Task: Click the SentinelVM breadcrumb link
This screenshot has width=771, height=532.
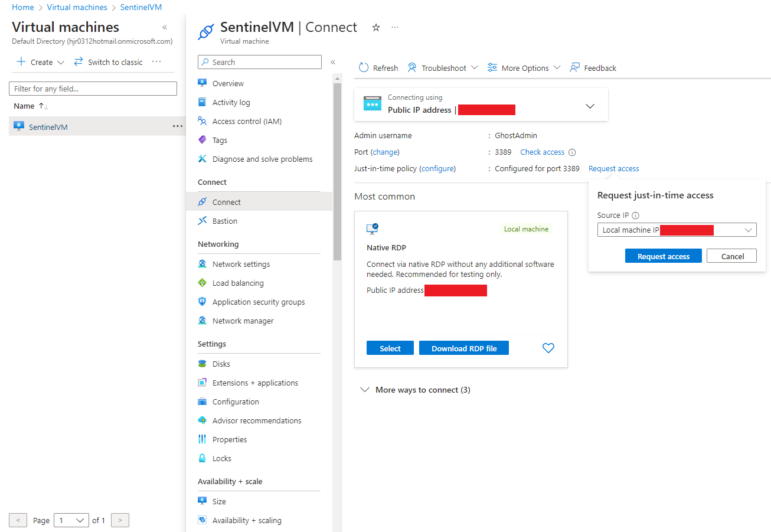Action: [x=141, y=7]
